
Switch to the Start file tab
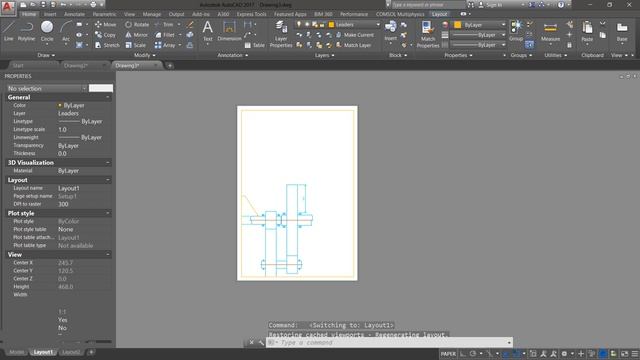(18, 65)
